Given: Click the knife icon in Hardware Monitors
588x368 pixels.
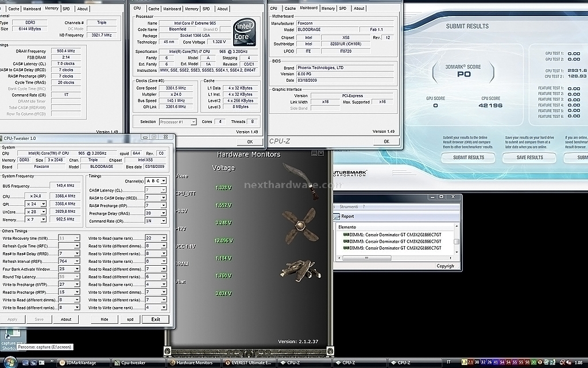Looking at the screenshot, I should [x=301, y=181].
